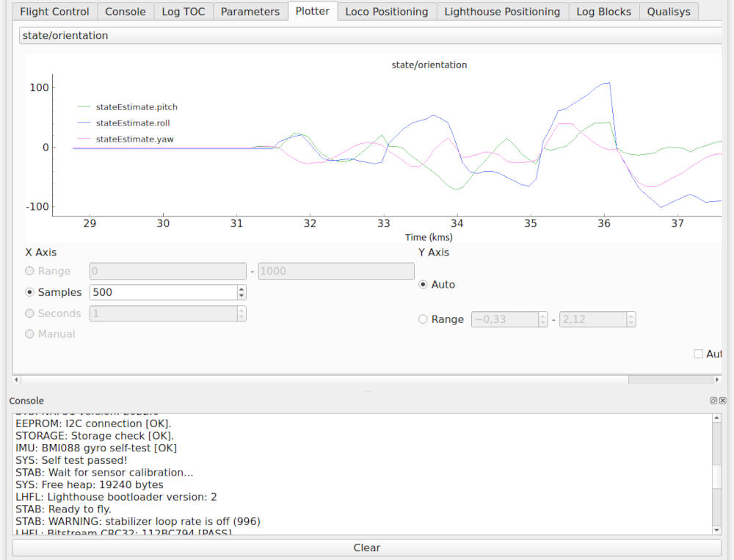Float the Console dock panel

point(713,400)
